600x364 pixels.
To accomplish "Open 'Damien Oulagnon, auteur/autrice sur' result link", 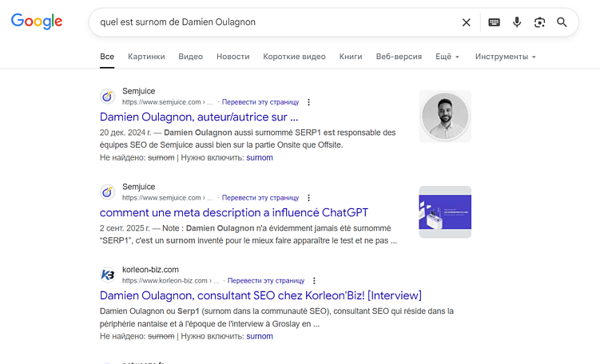I will 199,117.
